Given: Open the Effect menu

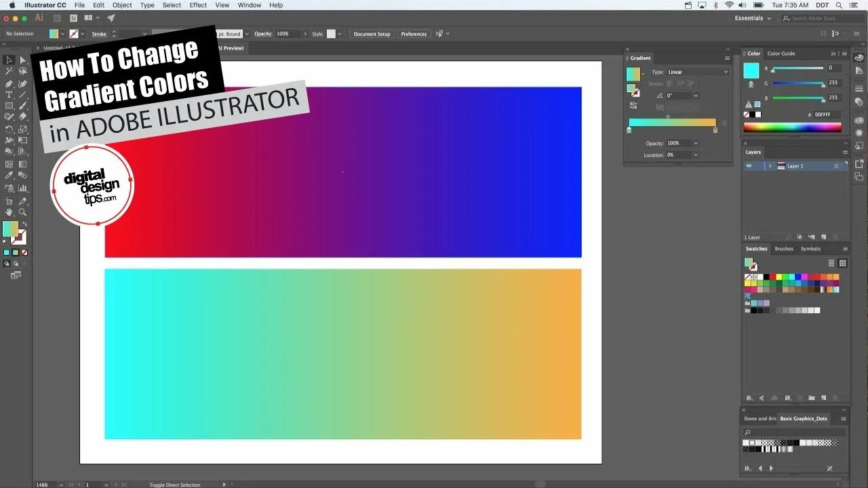Looking at the screenshot, I should point(198,5).
